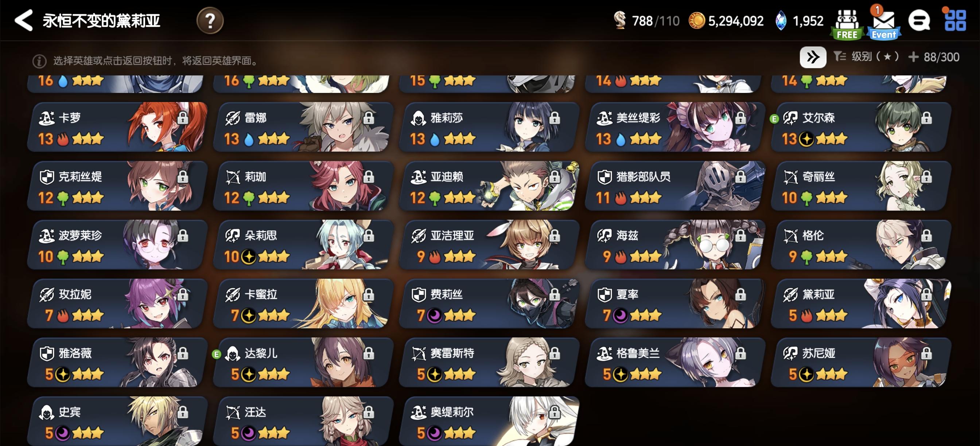Open the Event mailbox icon
The width and height of the screenshot is (980, 446).
click(x=883, y=24)
